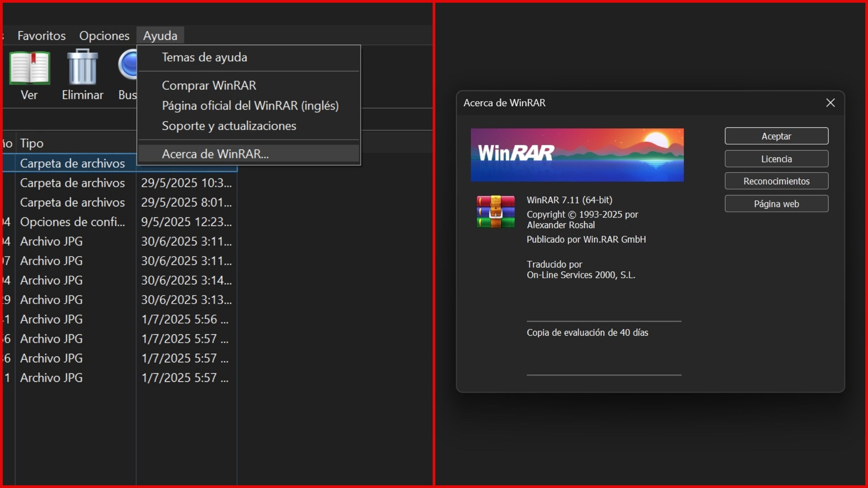Image resolution: width=868 pixels, height=488 pixels.
Task: Click the Eliminar trash can icon
Action: pyautogui.click(x=83, y=67)
